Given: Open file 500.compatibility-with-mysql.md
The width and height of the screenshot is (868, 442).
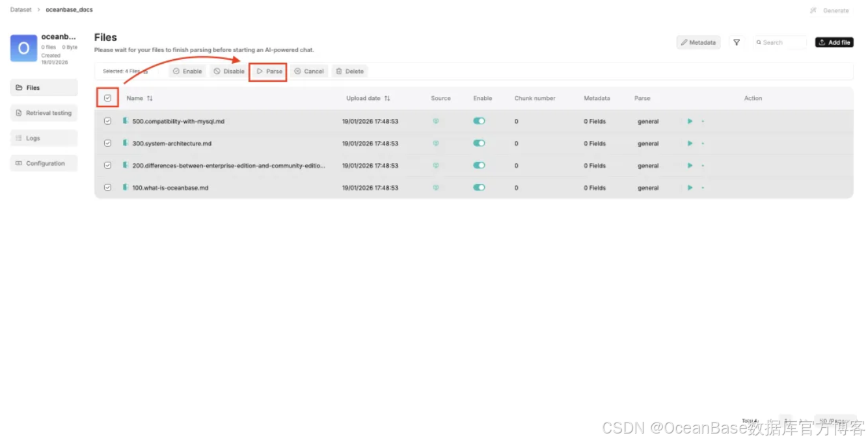Looking at the screenshot, I should click(x=178, y=122).
